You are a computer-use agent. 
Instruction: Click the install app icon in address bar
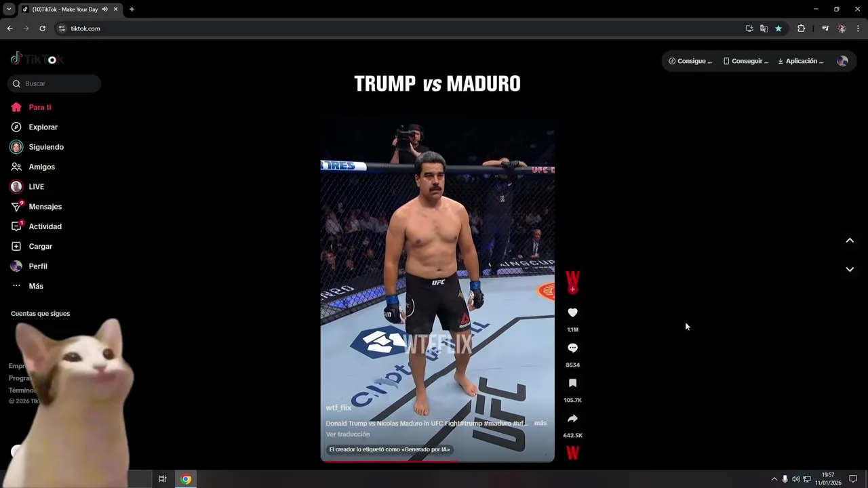(749, 28)
